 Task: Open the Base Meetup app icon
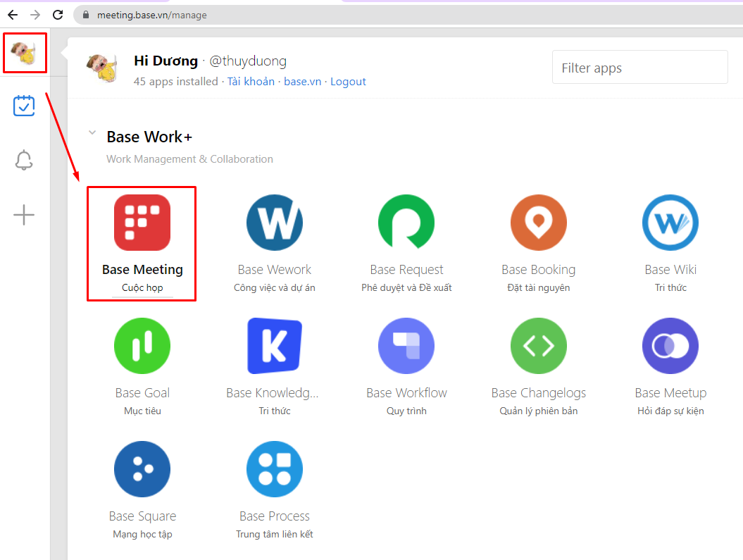(x=670, y=345)
